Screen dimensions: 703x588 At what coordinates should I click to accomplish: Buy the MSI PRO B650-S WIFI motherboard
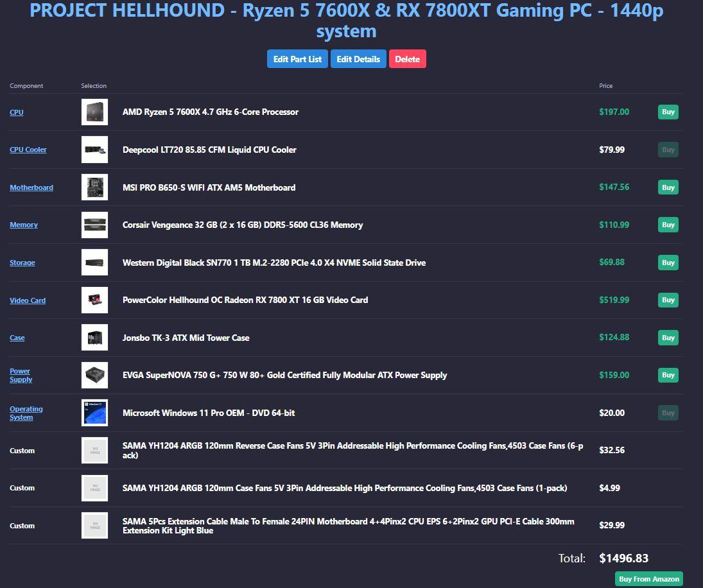tap(668, 187)
